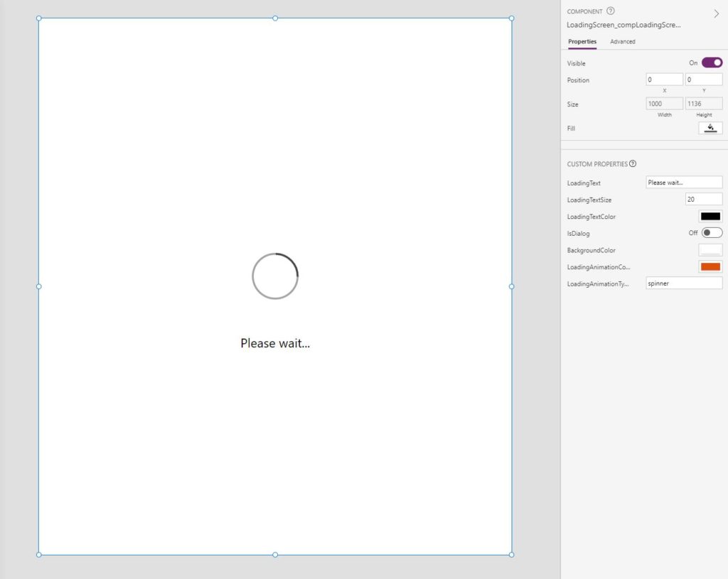The image size is (728, 579).
Task: Click the COMPONENT help question mark icon
Action: 610,11
